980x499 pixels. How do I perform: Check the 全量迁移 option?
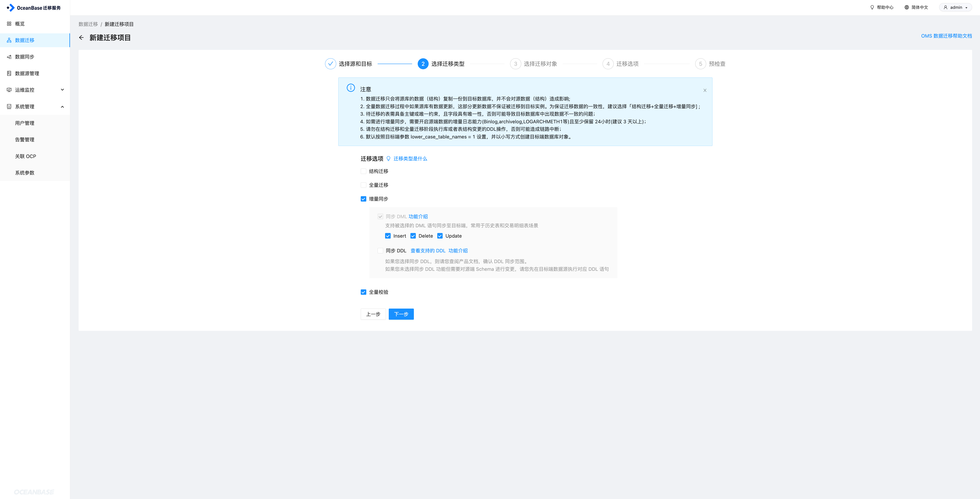(x=363, y=185)
